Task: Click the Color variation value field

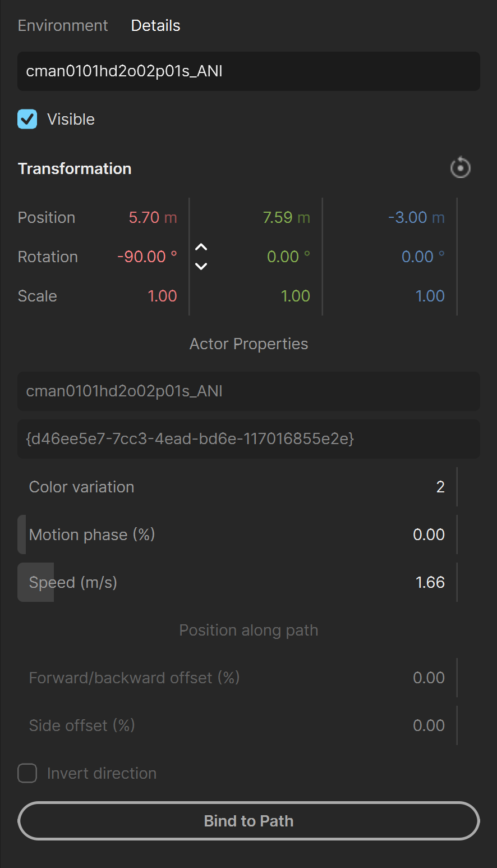Action: point(237,487)
